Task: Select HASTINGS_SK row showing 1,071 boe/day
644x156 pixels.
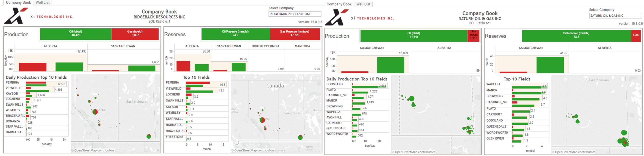Action: [x=357, y=97]
